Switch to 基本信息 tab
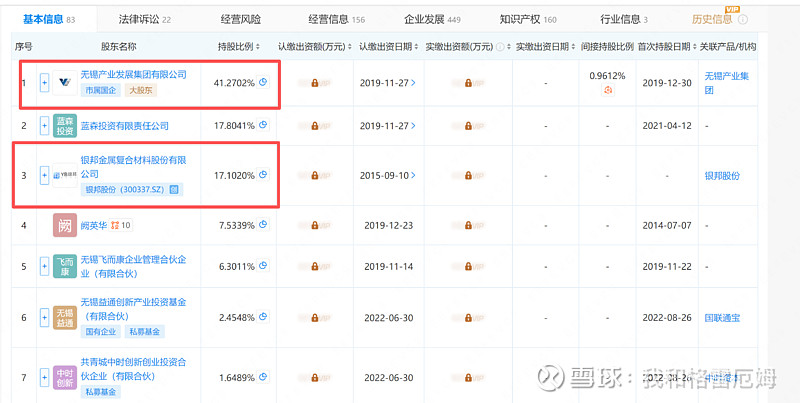 coord(49,19)
